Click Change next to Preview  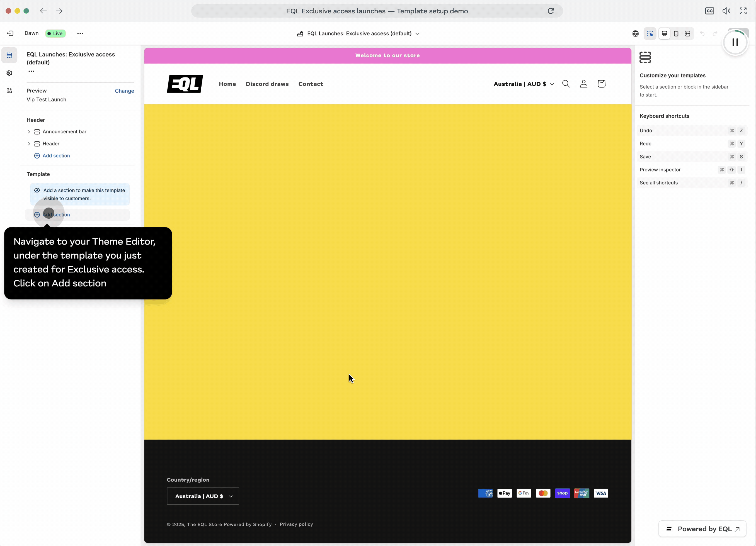coord(124,91)
